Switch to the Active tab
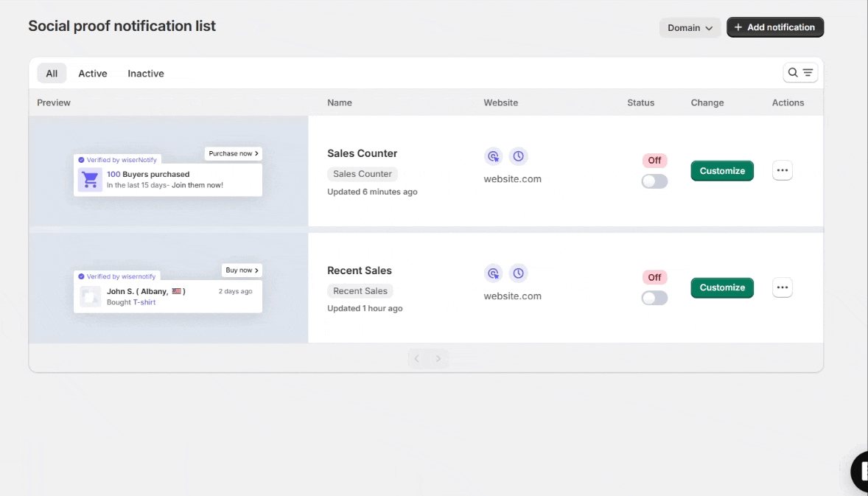This screenshot has height=496, width=868. point(92,73)
